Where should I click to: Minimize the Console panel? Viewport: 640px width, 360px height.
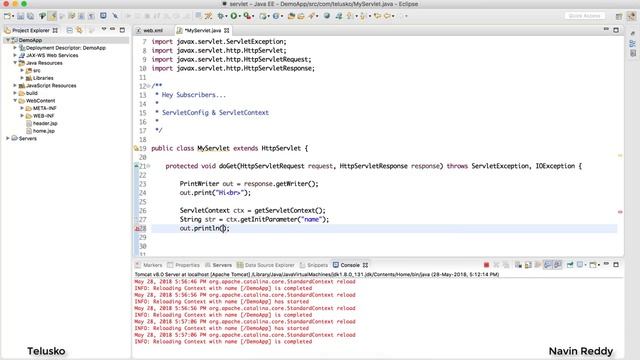click(606, 264)
